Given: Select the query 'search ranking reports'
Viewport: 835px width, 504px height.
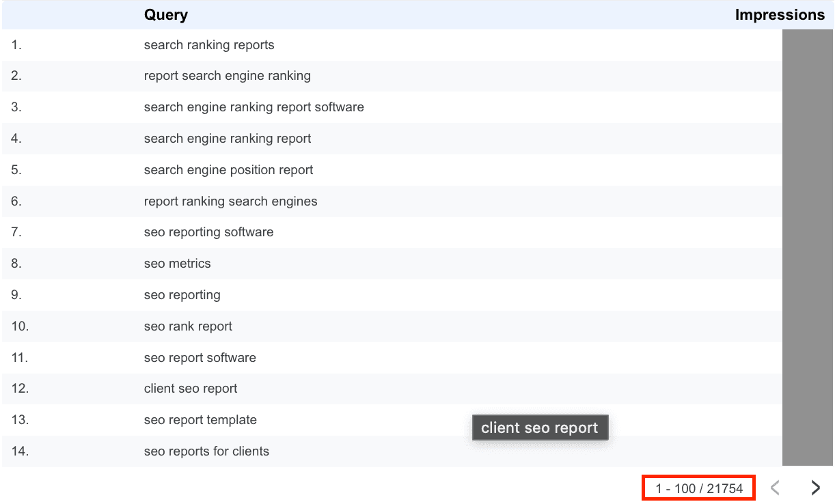Looking at the screenshot, I should pyautogui.click(x=209, y=45).
